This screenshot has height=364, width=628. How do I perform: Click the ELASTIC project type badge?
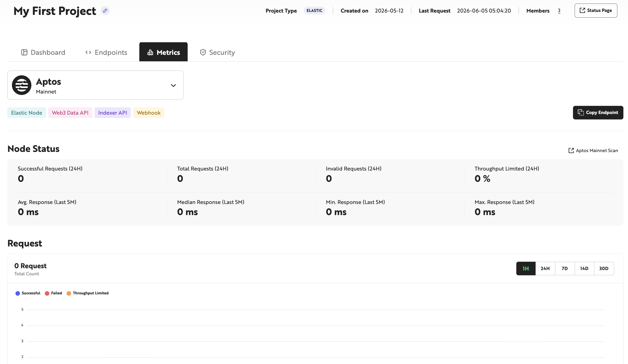click(314, 10)
